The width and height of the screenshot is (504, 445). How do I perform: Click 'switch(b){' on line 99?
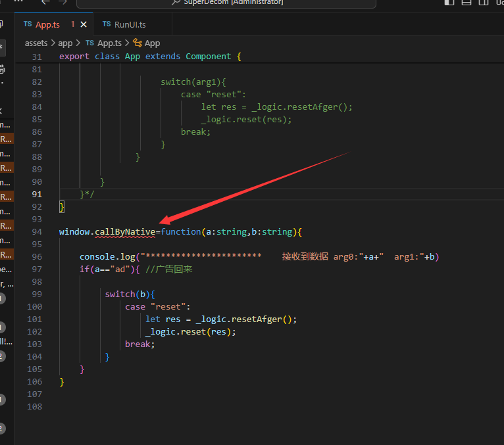click(x=130, y=294)
